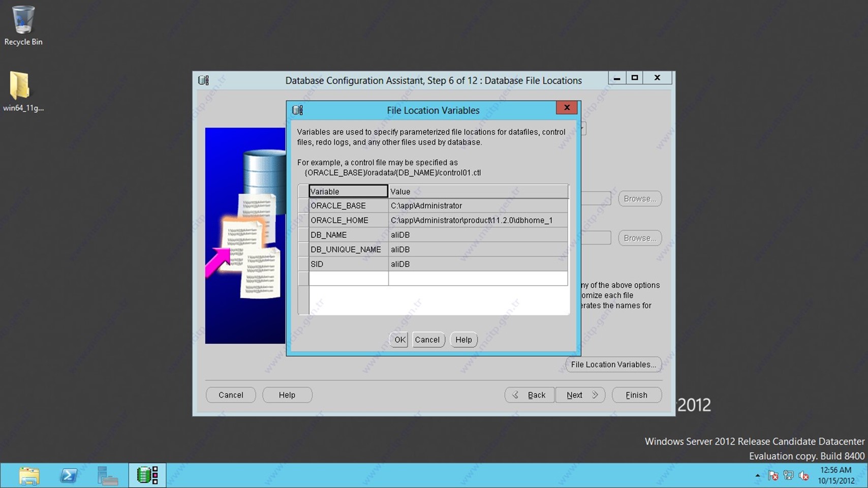Viewport: 868px width, 488px height.
Task: Select the row header for ORACLE_BASE
Action: [303, 205]
